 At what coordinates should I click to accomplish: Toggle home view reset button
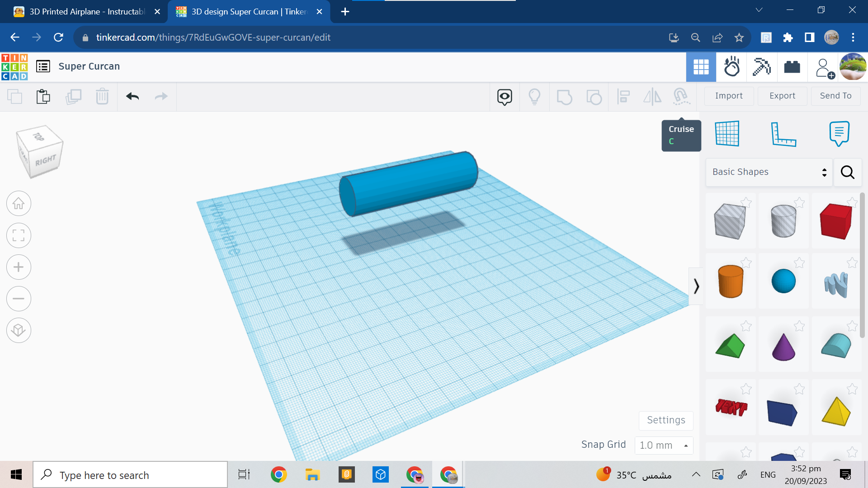coord(18,203)
